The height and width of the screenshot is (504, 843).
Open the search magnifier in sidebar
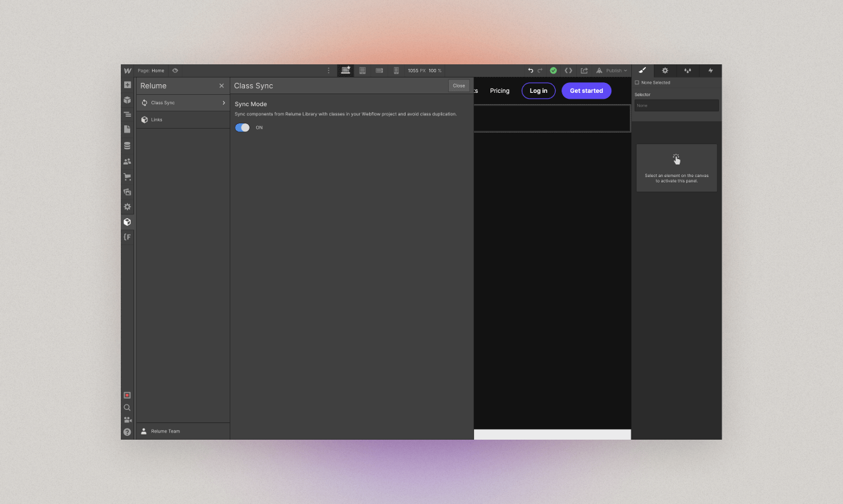[x=127, y=408]
